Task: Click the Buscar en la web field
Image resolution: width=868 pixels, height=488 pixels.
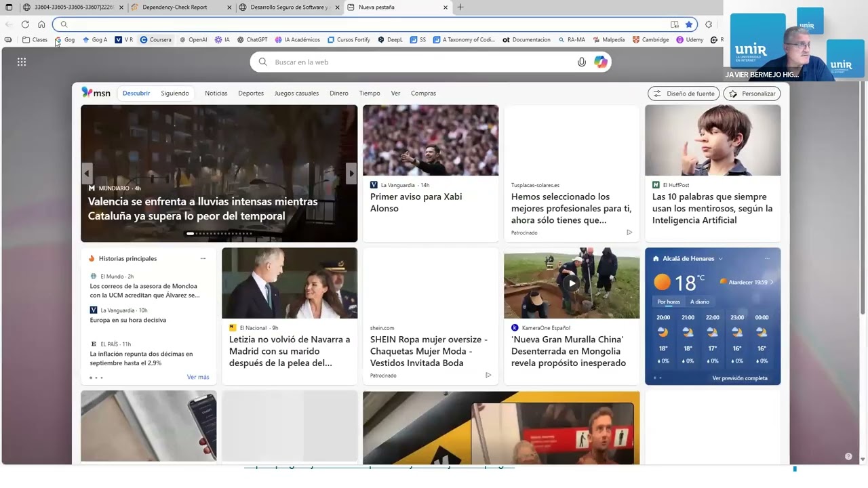Action: 431,62
